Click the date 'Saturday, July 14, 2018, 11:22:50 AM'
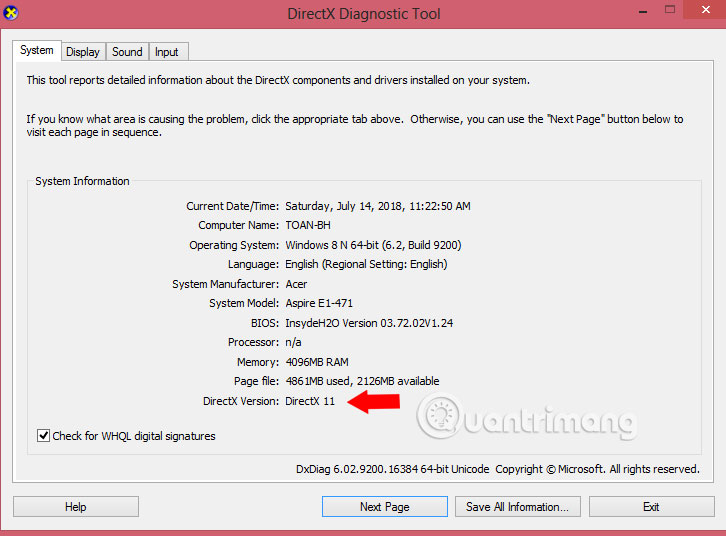The width and height of the screenshot is (726, 536). pyautogui.click(x=378, y=206)
